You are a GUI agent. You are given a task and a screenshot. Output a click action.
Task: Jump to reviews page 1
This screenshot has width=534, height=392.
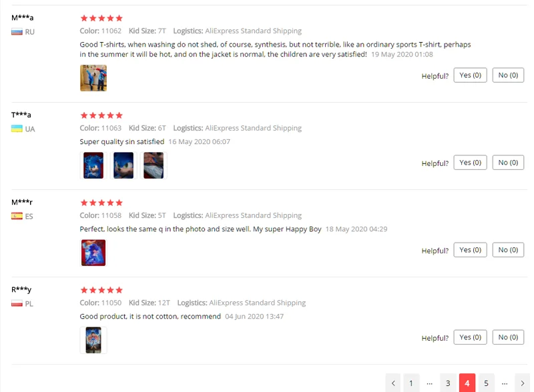point(411,383)
